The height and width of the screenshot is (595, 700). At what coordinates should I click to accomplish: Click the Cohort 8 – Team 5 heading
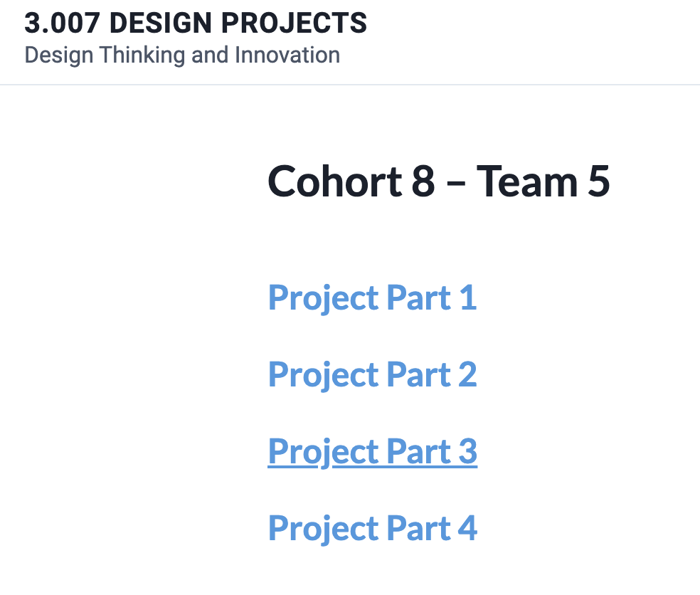tap(438, 181)
